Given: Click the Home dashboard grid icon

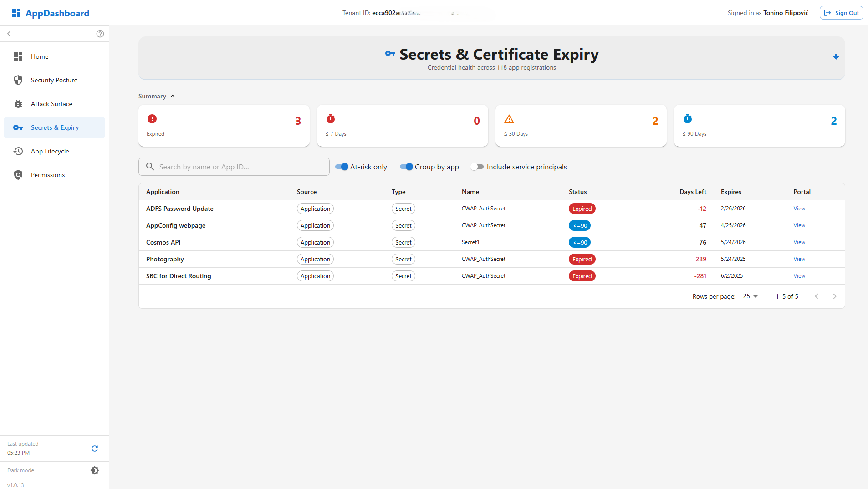Looking at the screenshot, I should point(18,56).
